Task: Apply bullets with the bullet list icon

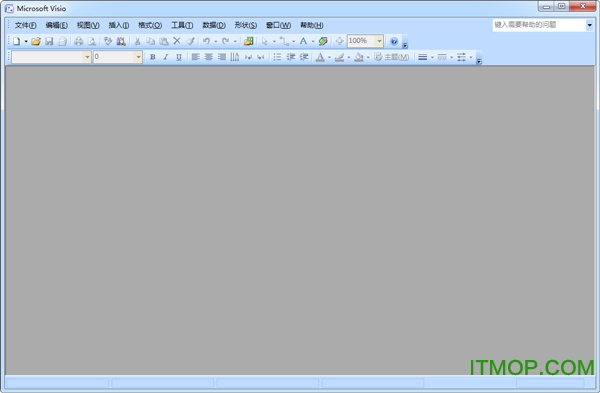Action: (x=277, y=57)
